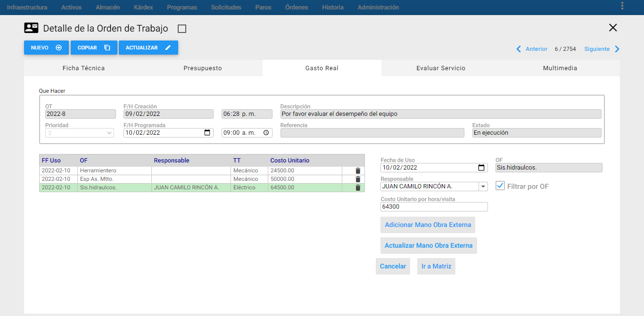Go to Siguiente work order
Viewport: 644px width, 316px height.
(597, 49)
